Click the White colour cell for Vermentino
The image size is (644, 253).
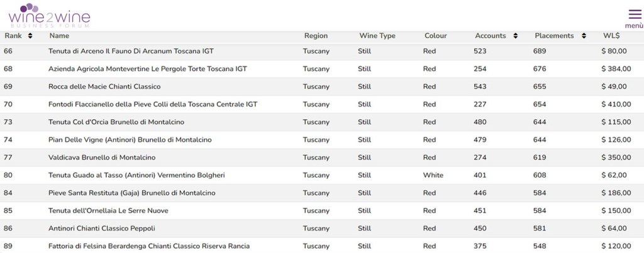(x=433, y=175)
